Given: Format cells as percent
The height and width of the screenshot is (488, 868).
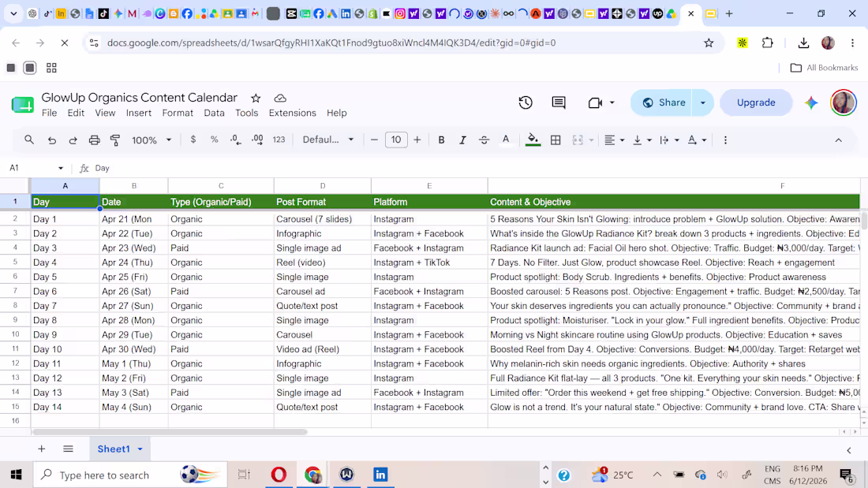Looking at the screenshot, I should [x=214, y=140].
